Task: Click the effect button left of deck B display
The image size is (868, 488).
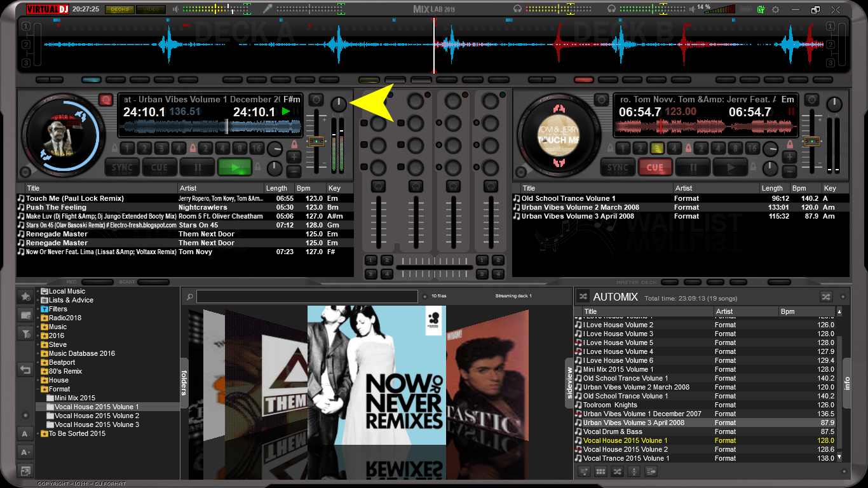Action: [x=601, y=100]
